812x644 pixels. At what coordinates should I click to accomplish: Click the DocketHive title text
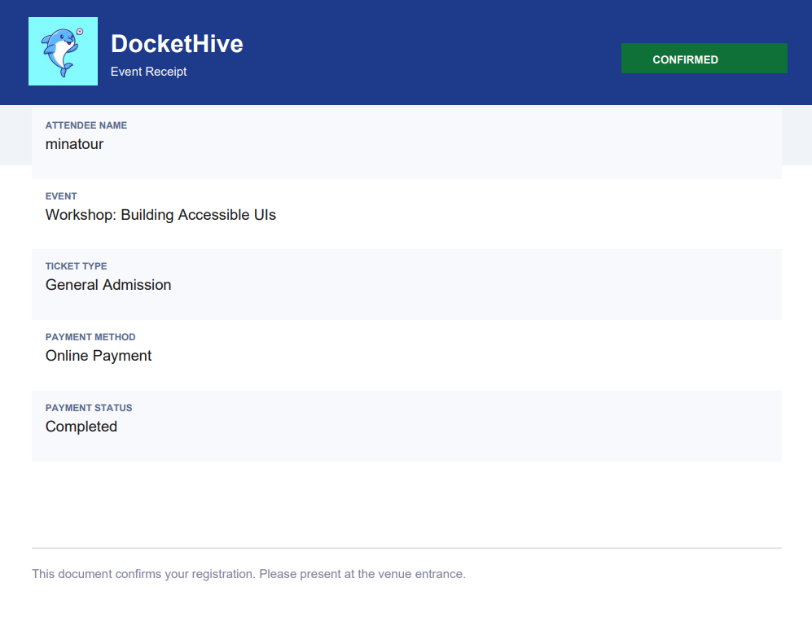click(177, 43)
